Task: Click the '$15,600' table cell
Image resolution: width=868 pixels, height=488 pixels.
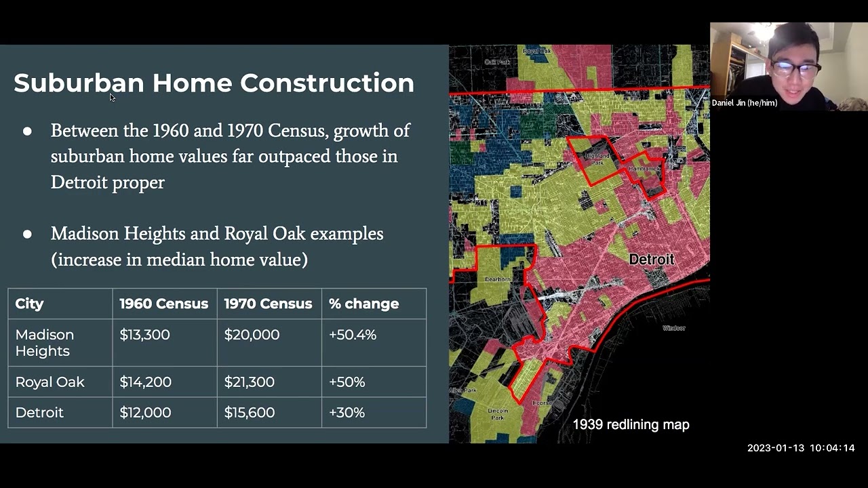Action: point(269,412)
